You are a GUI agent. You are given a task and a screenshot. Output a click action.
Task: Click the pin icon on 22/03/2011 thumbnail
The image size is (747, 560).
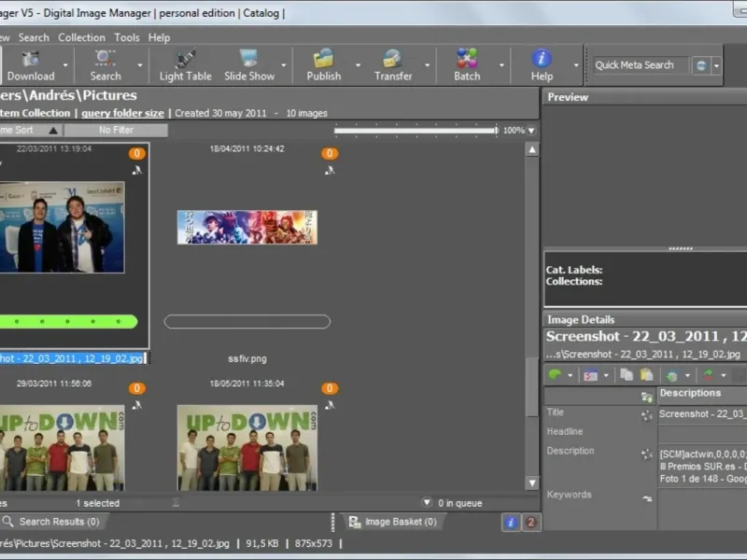click(x=136, y=170)
